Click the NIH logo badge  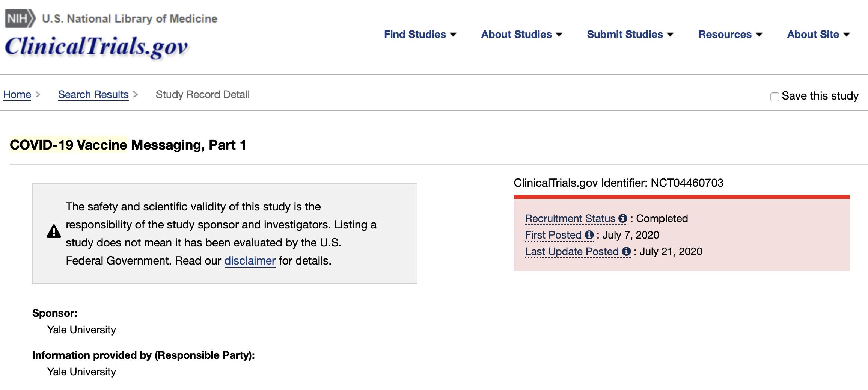20,18
